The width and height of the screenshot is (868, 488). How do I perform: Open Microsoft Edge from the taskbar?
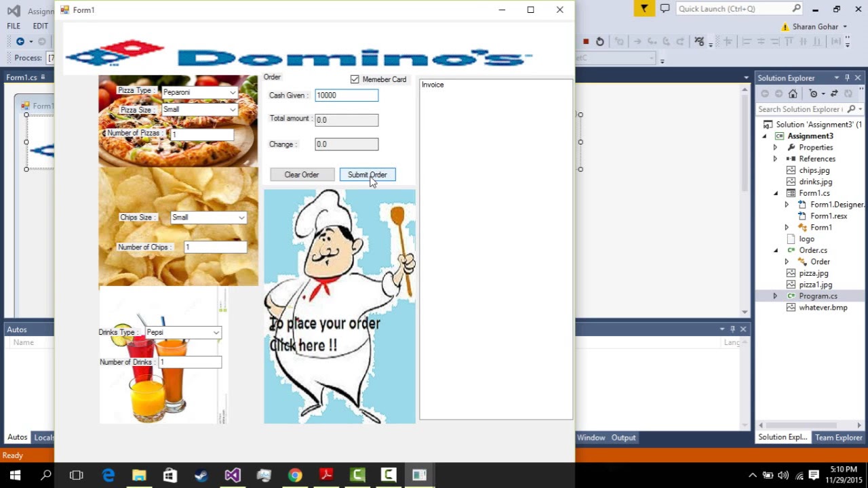point(108,475)
